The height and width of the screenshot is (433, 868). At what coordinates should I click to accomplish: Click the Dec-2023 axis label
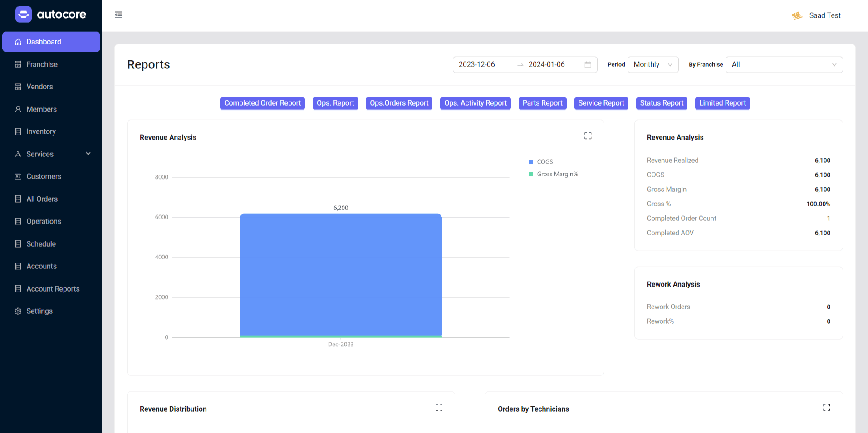point(341,345)
